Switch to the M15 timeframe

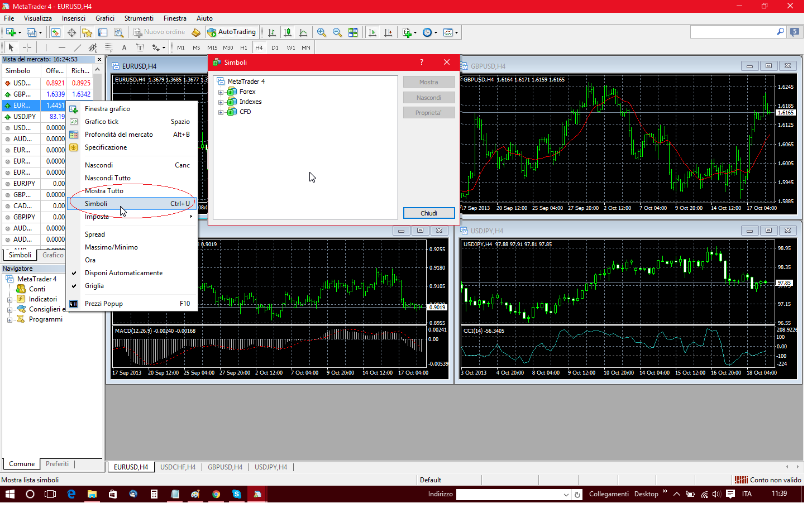point(212,47)
